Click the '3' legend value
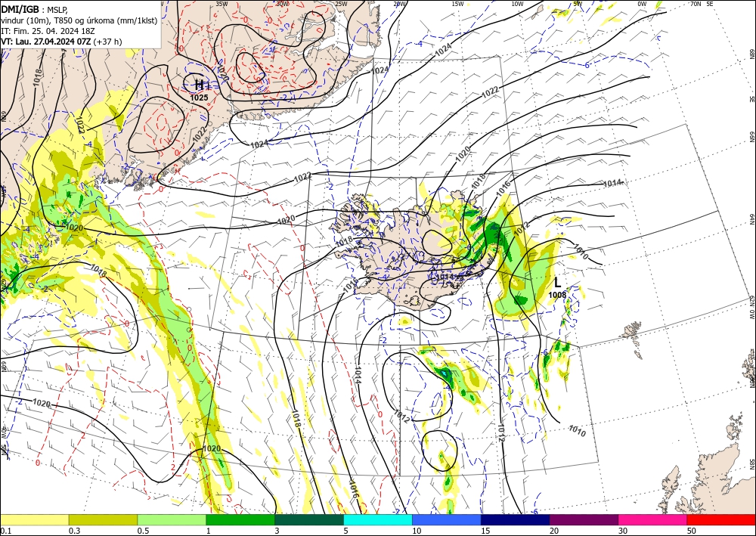Viewport: 756px width, 536px height. pyautogui.click(x=277, y=531)
